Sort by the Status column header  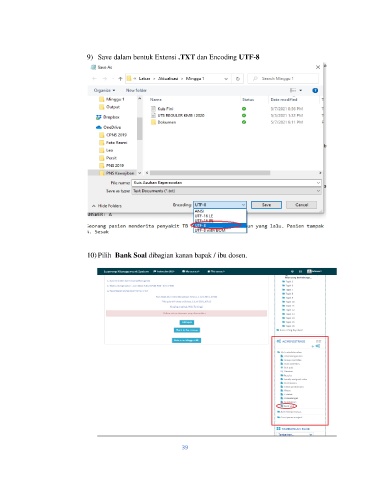tap(248, 100)
